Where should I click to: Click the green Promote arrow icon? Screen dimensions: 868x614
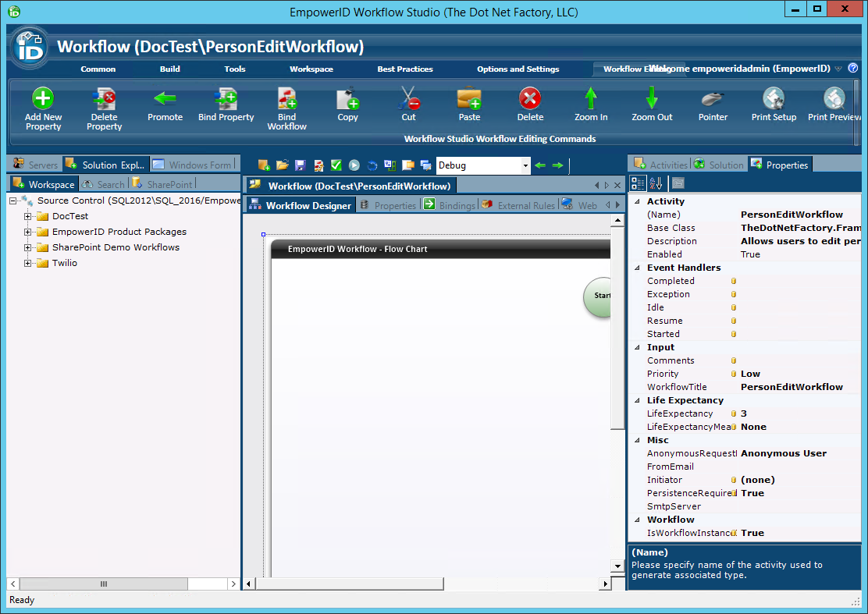coord(165,99)
